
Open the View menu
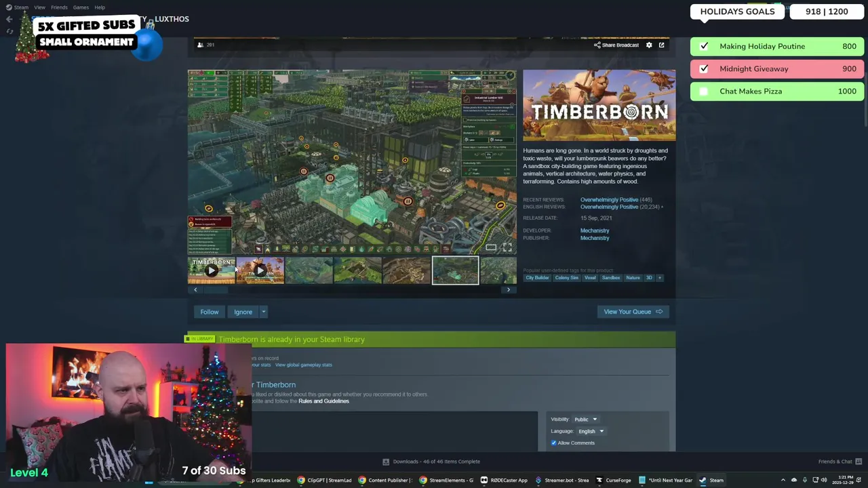[x=39, y=7]
